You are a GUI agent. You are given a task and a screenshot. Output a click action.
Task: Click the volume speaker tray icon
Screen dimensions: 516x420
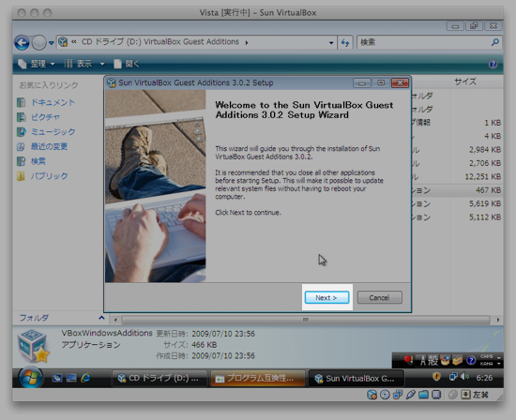point(464,377)
